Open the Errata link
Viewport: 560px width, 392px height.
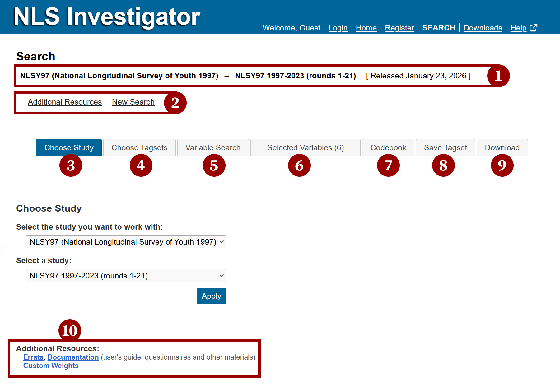pos(33,357)
